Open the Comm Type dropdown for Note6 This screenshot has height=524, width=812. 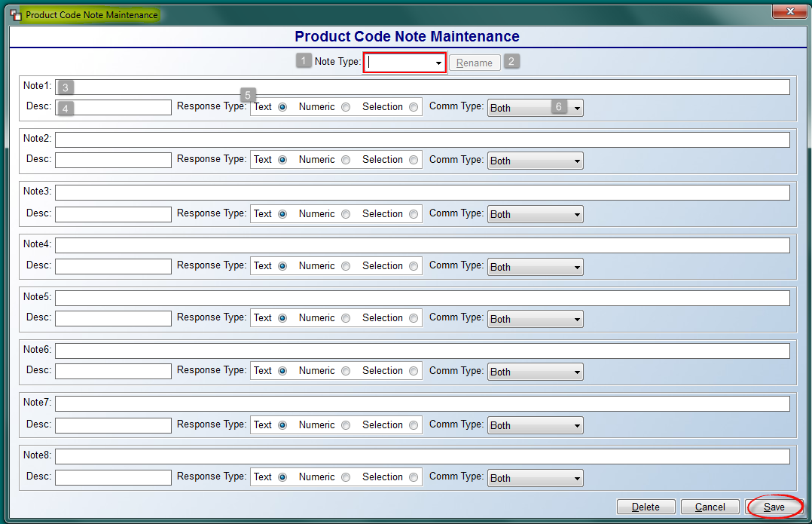pyautogui.click(x=535, y=372)
